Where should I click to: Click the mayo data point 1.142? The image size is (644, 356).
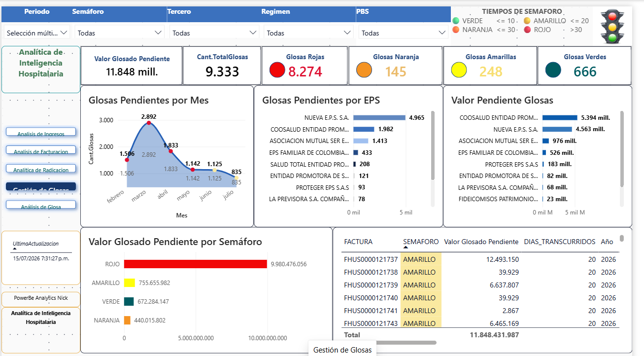point(193,170)
